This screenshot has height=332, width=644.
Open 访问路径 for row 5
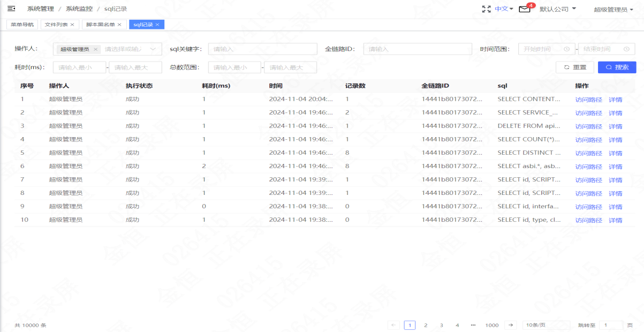pyautogui.click(x=588, y=153)
